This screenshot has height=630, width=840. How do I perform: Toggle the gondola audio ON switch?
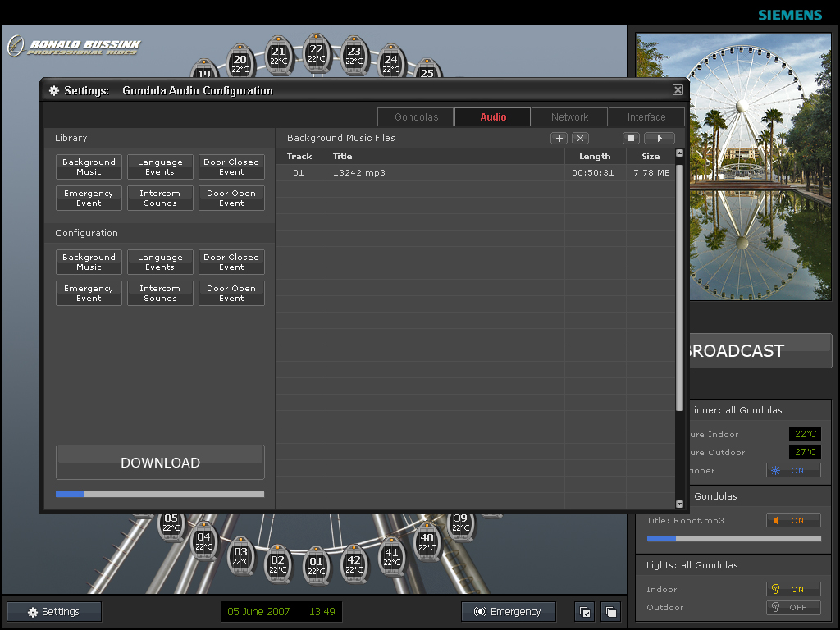pyautogui.click(x=793, y=521)
